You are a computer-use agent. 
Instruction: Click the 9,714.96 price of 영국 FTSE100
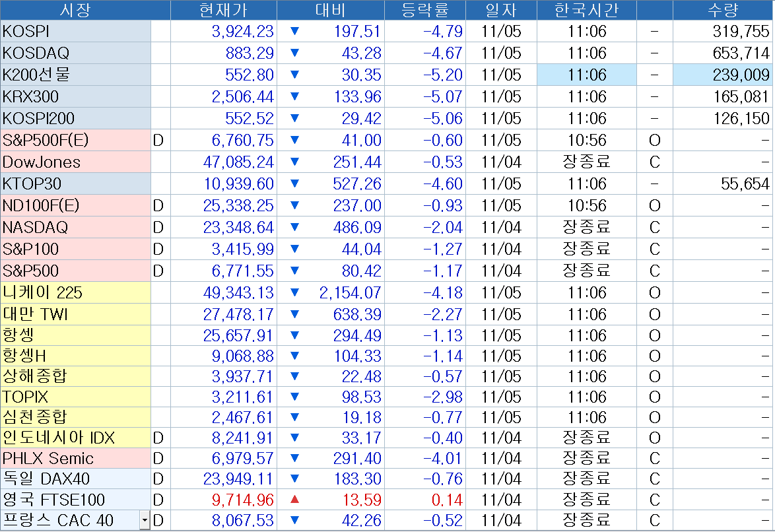pyautogui.click(x=242, y=500)
